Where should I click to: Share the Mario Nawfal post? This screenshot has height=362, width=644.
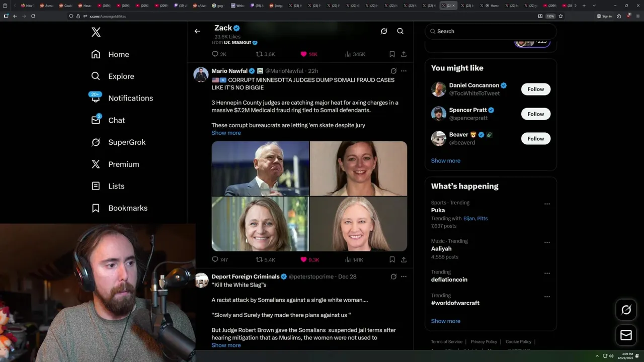(x=404, y=260)
